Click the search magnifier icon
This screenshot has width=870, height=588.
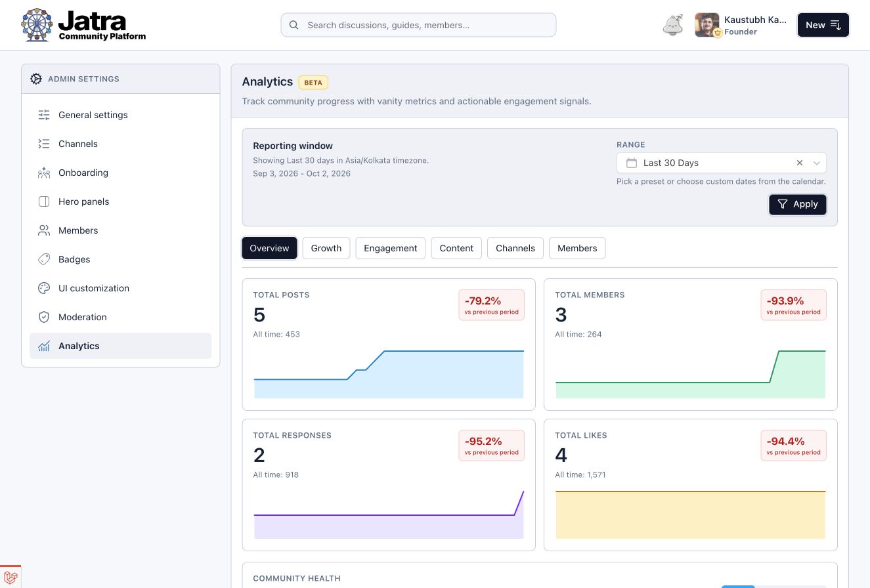(294, 25)
